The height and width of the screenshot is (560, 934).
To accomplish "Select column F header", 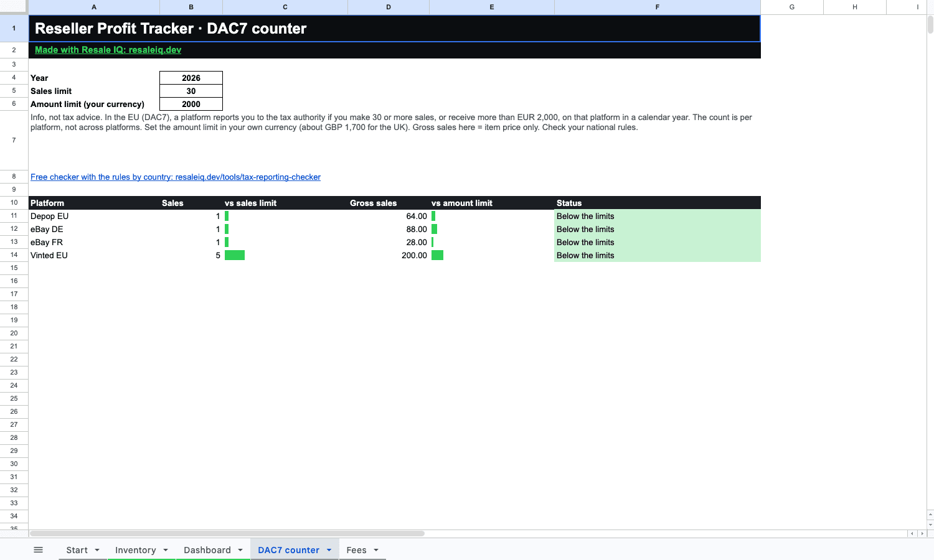I will pos(658,7).
